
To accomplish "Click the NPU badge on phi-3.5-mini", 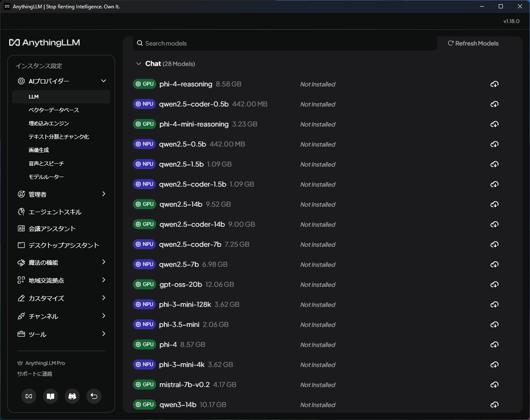I will [144, 324].
